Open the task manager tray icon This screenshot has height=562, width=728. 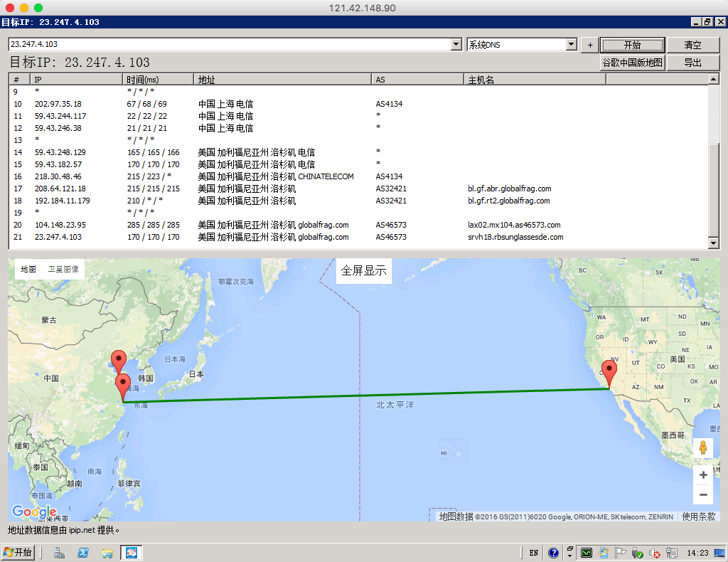tap(587, 553)
